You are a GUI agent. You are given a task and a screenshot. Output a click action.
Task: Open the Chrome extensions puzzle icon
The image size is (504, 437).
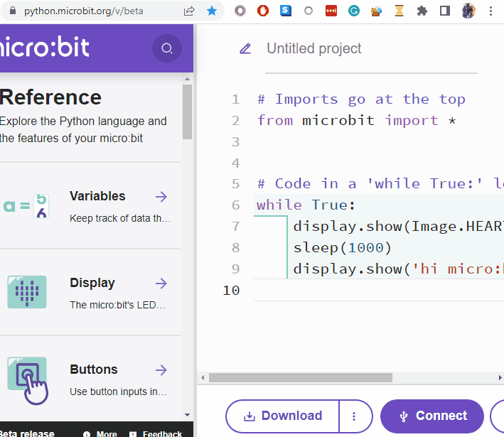[x=422, y=11]
